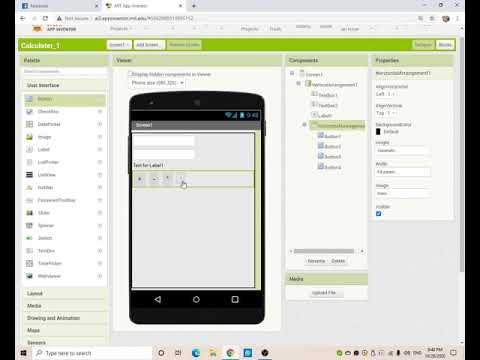Switch to the Facebook browser tab
This screenshot has height=360, width=480.
(x=60, y=6)
